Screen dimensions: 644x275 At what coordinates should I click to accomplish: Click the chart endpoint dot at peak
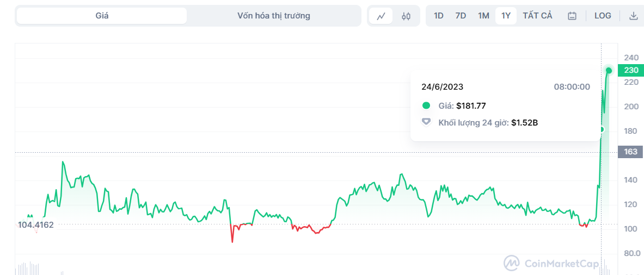[x=609, y=70]
